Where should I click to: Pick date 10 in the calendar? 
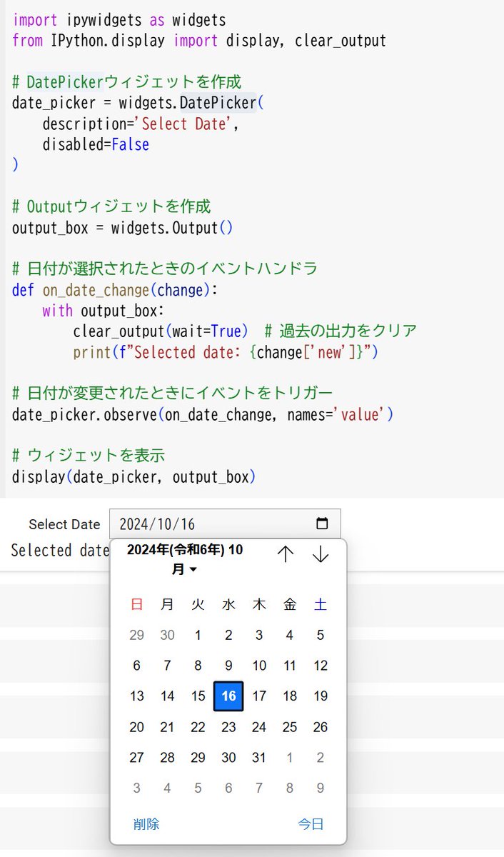coord(259,666)
